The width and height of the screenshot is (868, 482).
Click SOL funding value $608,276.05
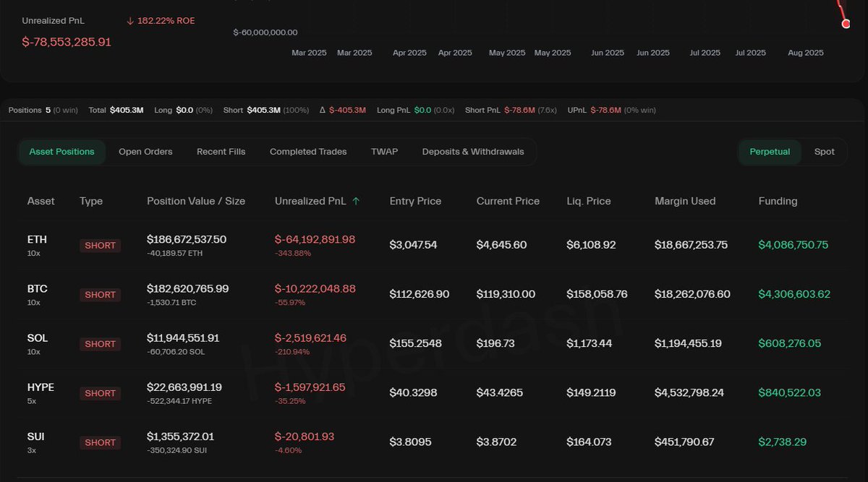789,343
